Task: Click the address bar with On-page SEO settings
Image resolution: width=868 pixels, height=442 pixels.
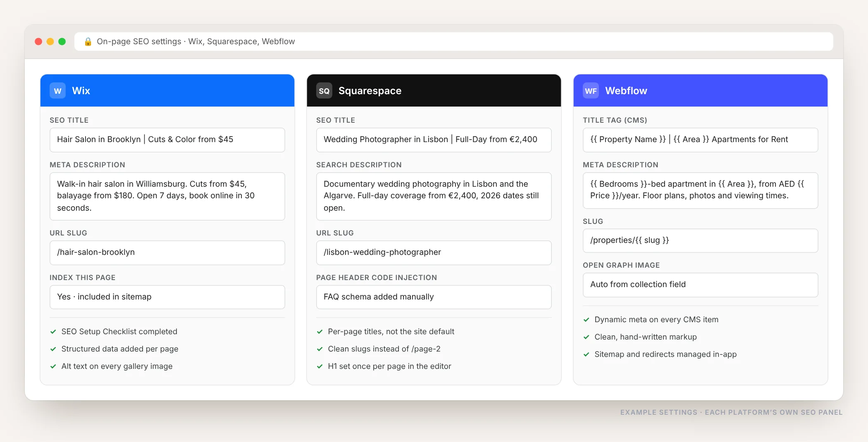Action: [x=453, y=42]
